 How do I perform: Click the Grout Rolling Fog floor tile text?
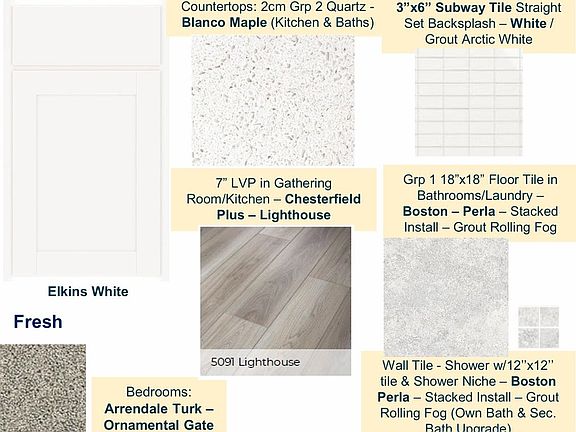point(505,227)
